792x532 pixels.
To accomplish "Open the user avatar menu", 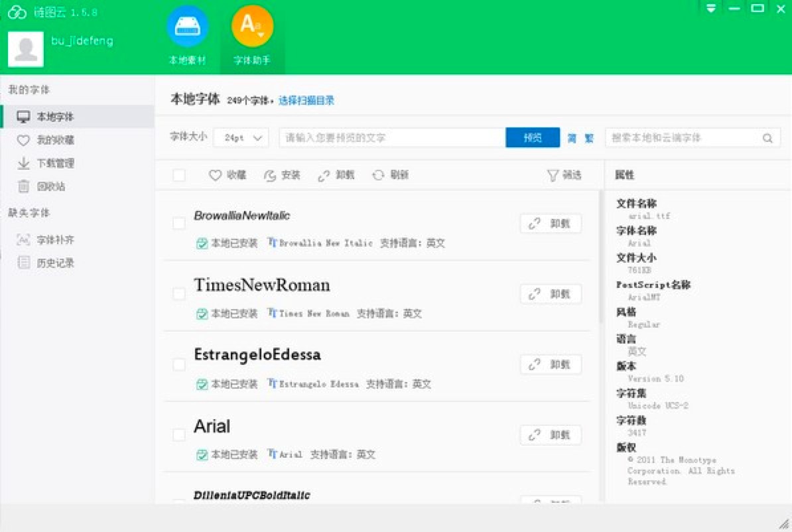I will point(26,48).
